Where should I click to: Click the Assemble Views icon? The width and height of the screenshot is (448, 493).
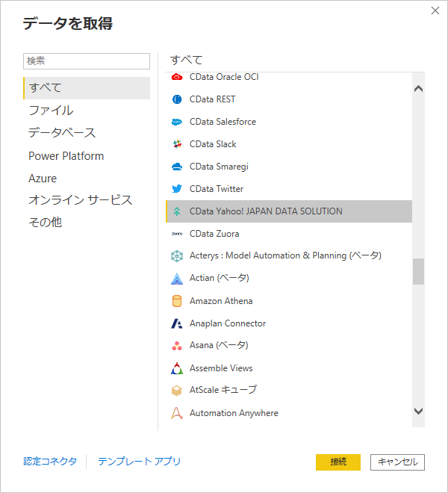click(177, 368)
